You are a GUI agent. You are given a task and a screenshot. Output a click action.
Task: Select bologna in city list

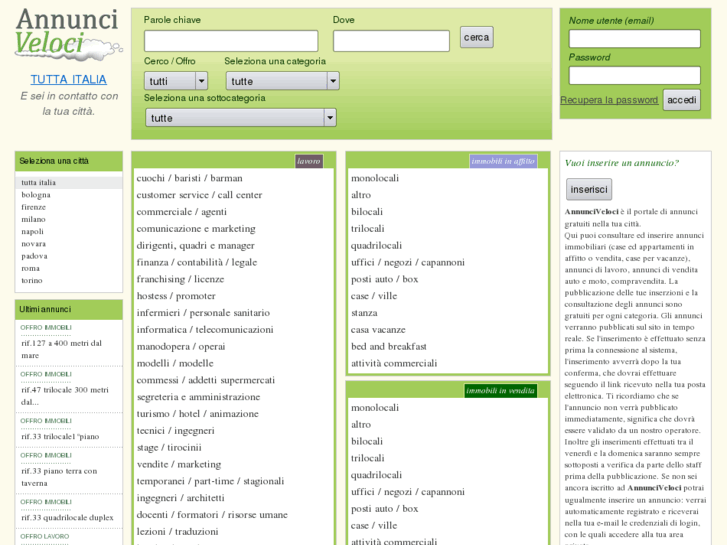(36, 195)
